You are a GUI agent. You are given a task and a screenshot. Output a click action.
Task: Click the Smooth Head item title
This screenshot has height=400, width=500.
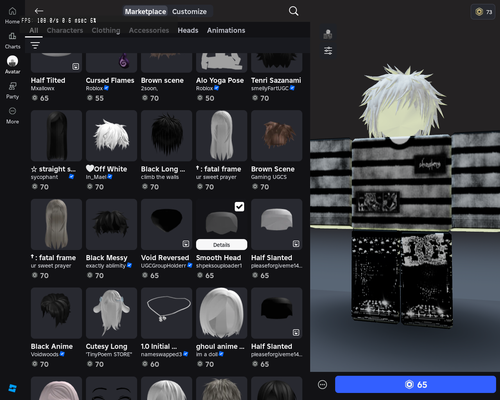coord(218,258)
